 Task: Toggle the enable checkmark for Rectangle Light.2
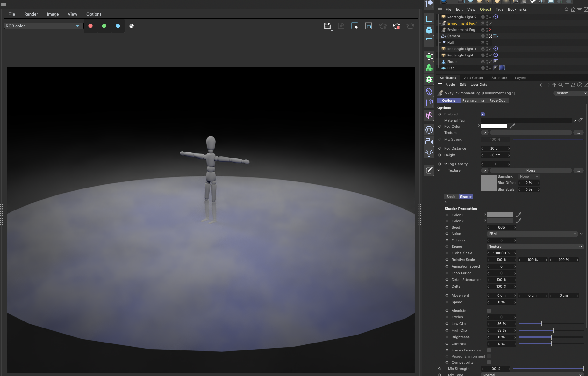(490, 17)
